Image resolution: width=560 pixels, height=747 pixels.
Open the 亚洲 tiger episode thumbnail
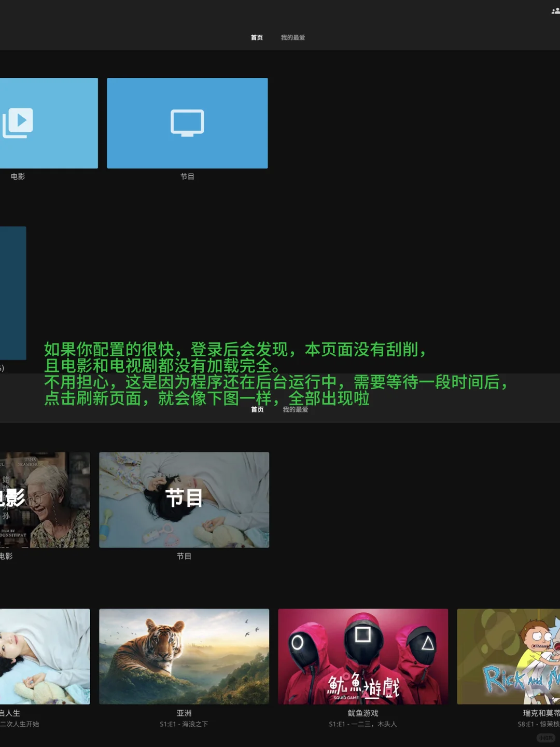click(x=184, y=656)
